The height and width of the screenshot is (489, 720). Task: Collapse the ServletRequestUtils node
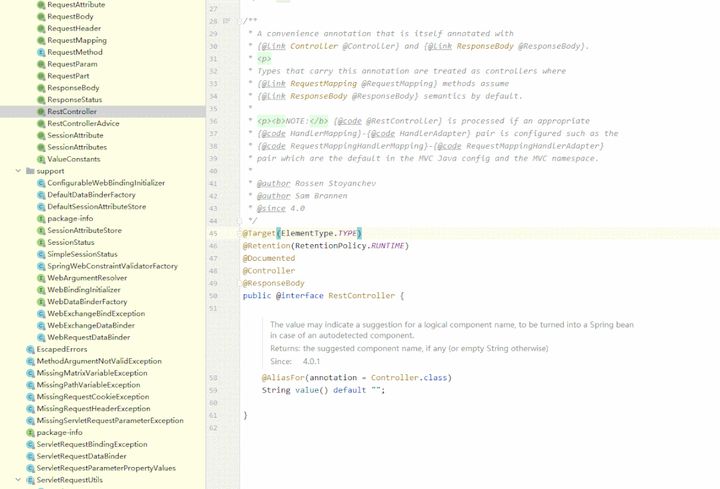coord(18,480)
